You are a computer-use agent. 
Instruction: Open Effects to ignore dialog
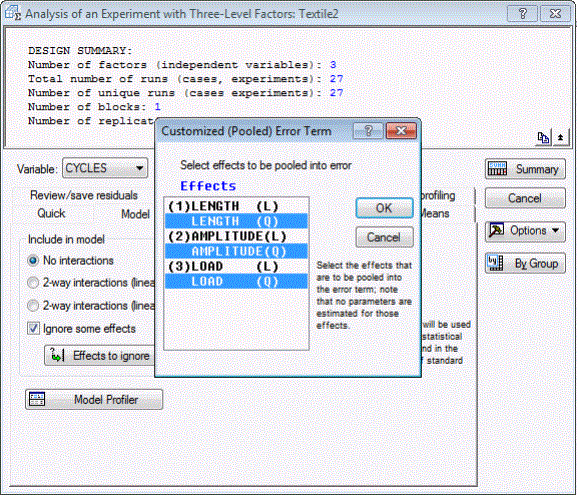tap(99, 356)
